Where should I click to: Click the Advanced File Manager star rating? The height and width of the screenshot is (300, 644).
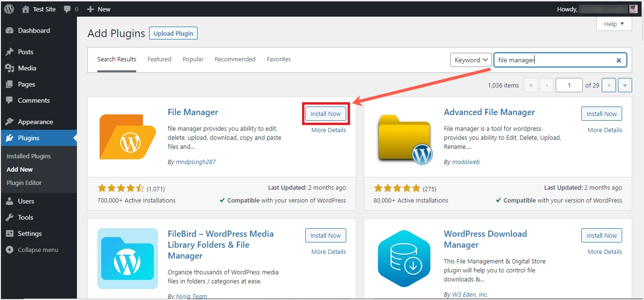(x=397, y=188)
